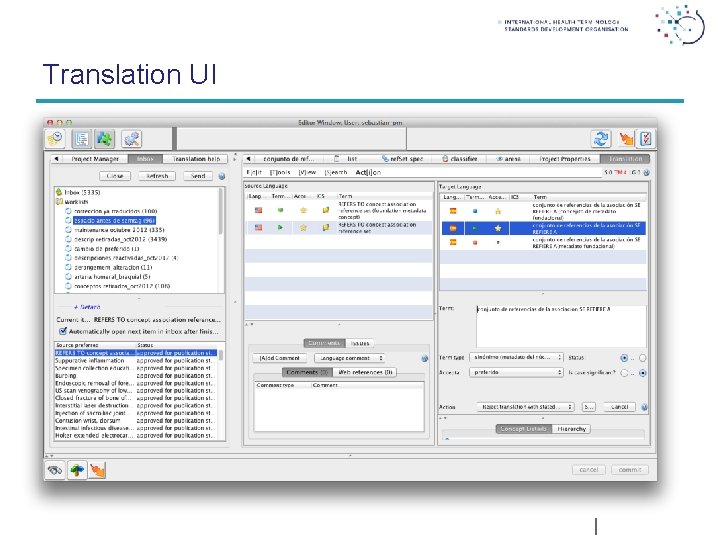Click the left arrow before conjunto de ref tab
720x540 pixels.
[x=248, y=158]
